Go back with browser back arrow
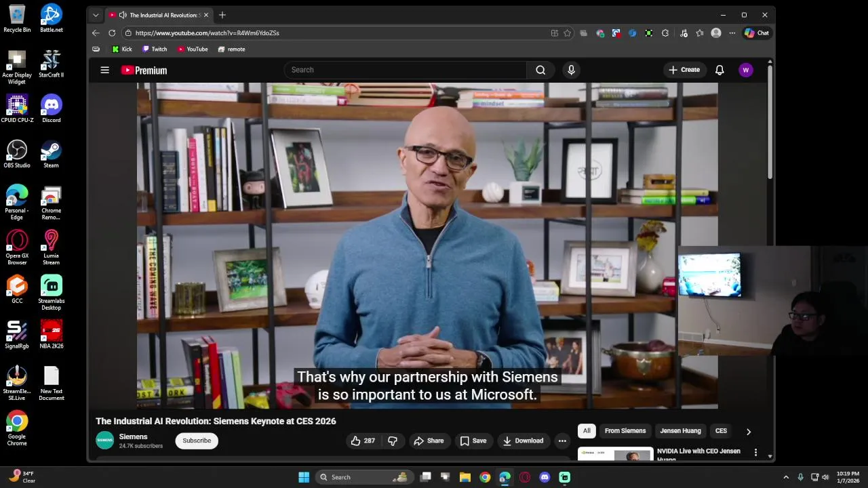This screenshot has width=868, height=488. pyautogui.click(x=96, y=33)
